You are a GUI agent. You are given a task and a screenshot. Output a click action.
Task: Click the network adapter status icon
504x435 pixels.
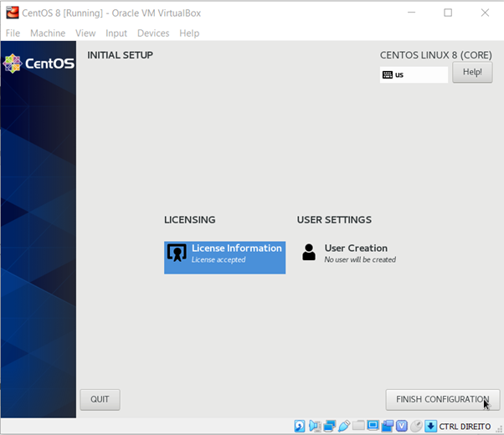point(329,426)
